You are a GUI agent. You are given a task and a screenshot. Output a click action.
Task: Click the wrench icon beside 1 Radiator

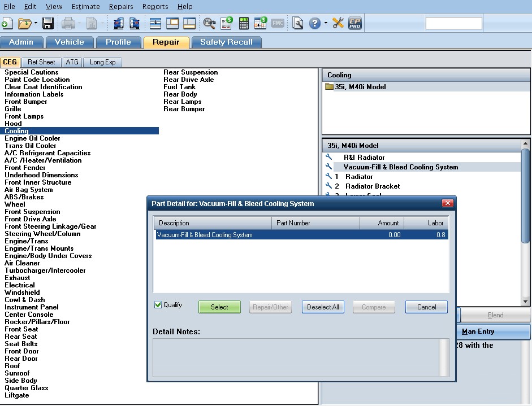pos(328,176)
